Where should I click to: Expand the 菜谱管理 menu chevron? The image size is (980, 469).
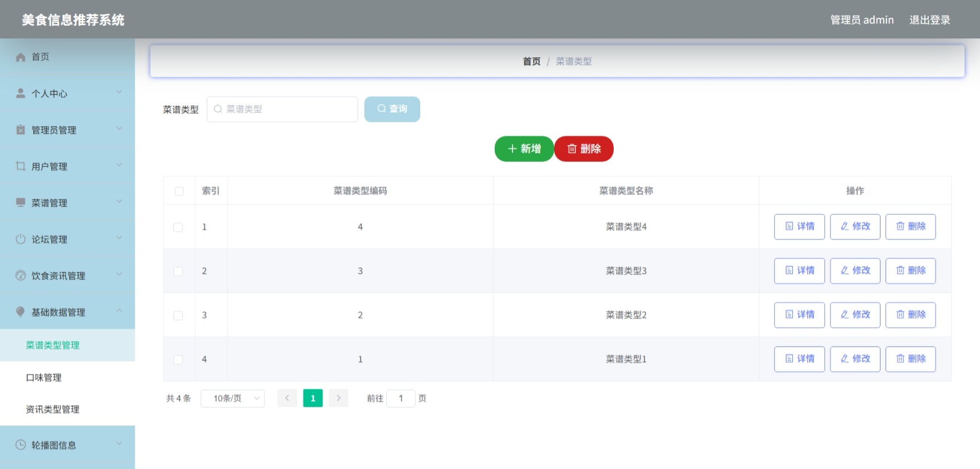click(x=119, y=201)
